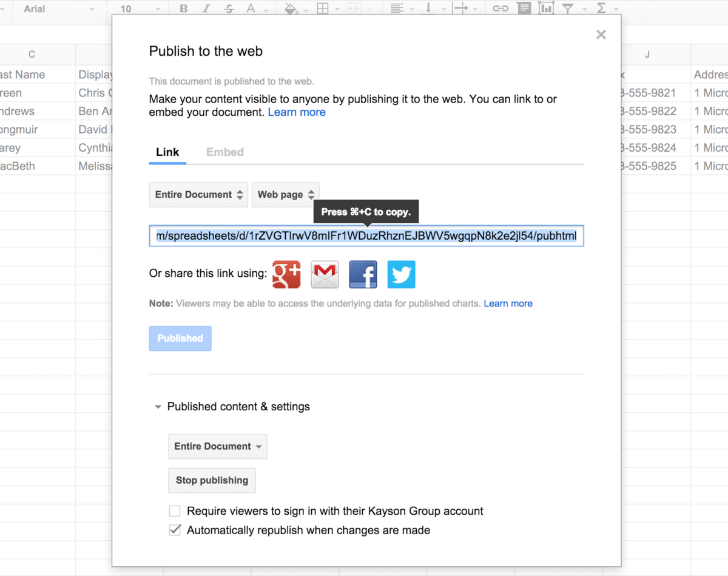The height and width of the screenshot is (576, 728).
Task: Collapse Published content & settings section
Action: (x=158, y=407)
